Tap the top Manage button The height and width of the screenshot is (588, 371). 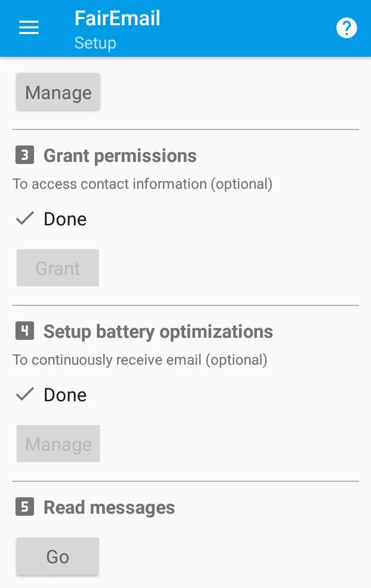(58, 92)
